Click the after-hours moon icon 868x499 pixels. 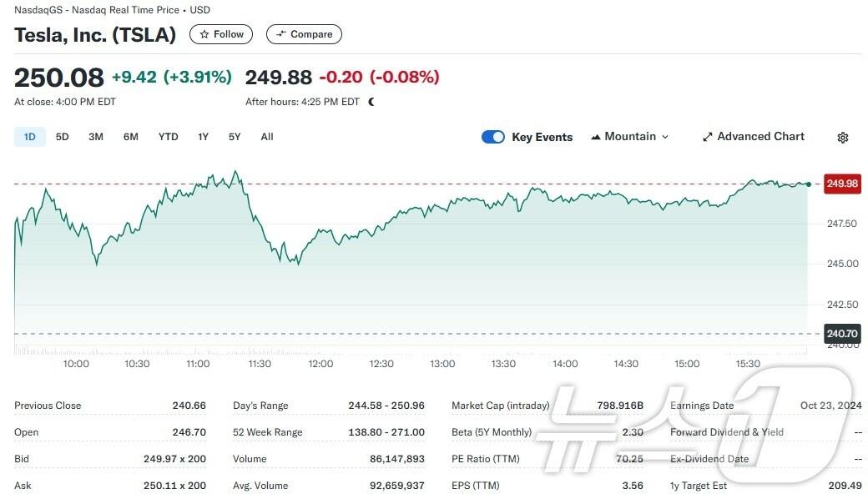point(371,102)
